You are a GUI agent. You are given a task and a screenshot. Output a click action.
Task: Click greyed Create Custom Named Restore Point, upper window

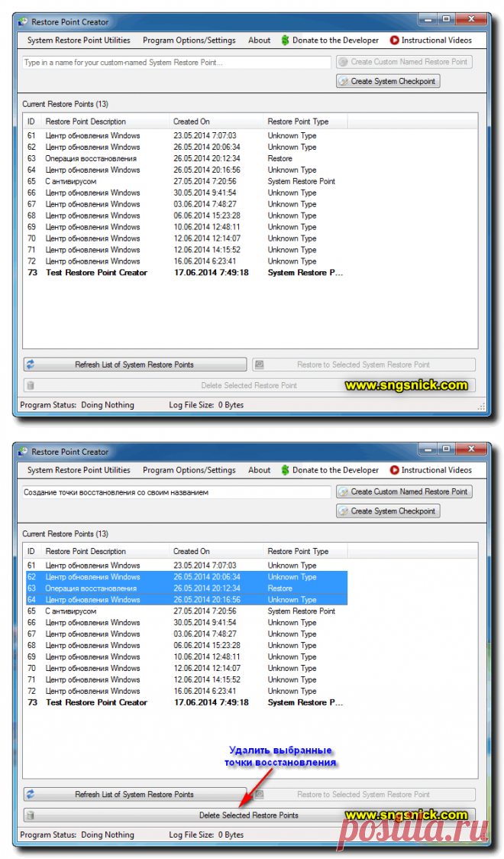[x=404, y=62]
